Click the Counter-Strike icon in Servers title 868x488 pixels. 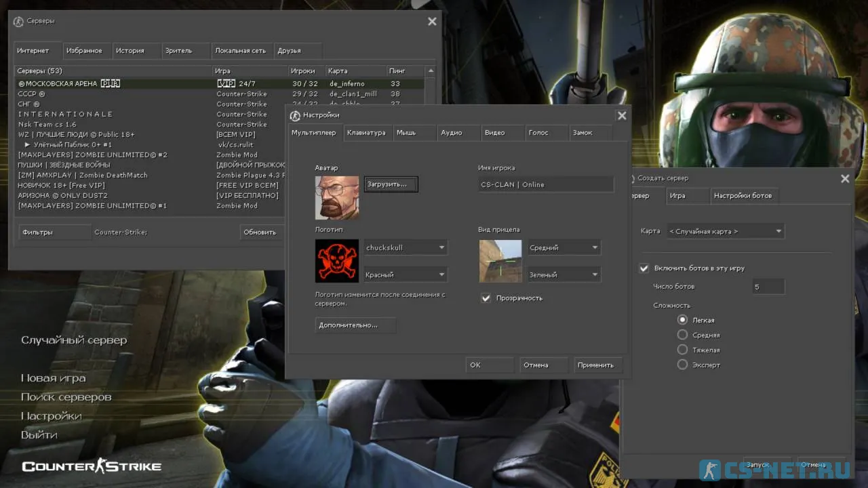(18, 22)
